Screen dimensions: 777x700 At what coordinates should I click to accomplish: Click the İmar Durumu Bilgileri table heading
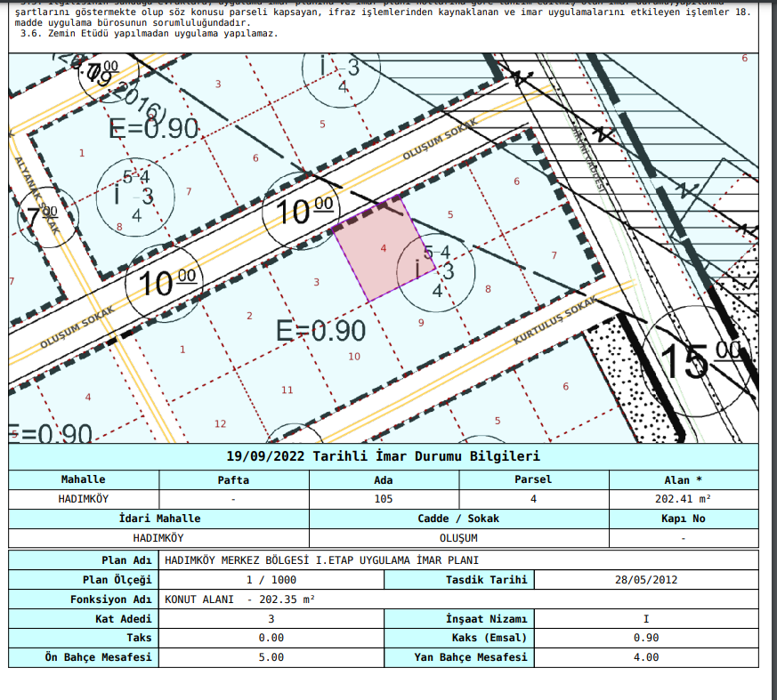(384, 456)
